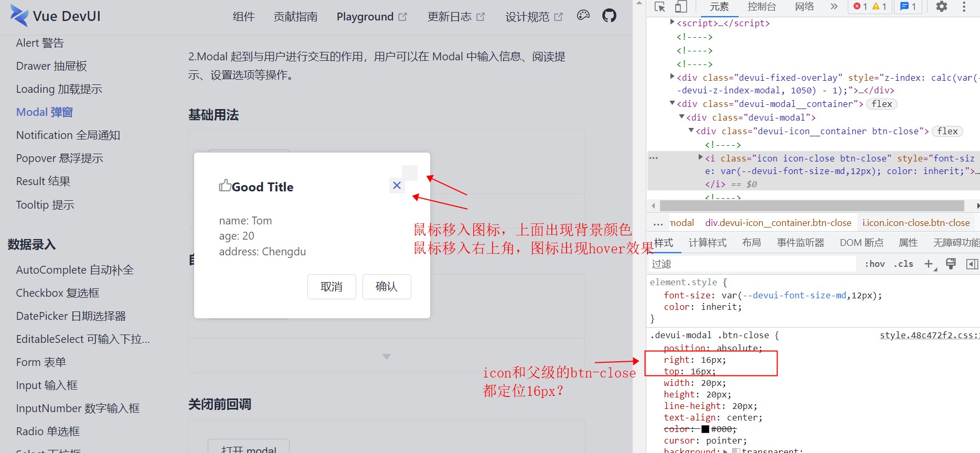Toggle the DevTools device toolbar icon
This screenshot has width=980, height=453.
[681, 7]
